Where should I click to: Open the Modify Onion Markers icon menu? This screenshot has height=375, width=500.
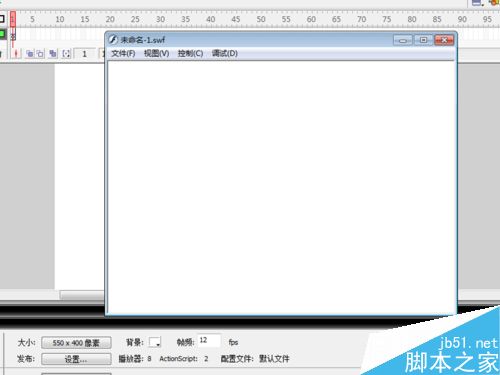(66, 53)
